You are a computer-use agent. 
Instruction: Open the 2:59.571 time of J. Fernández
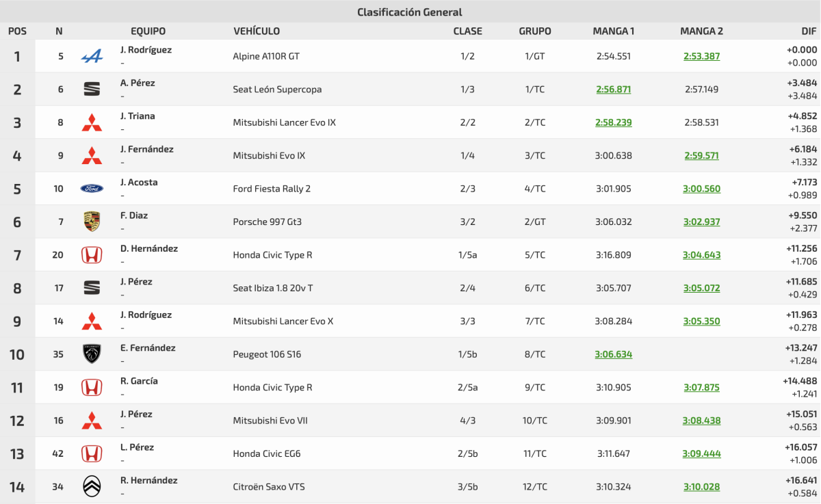pyautogui.click(x=701, y=156)
